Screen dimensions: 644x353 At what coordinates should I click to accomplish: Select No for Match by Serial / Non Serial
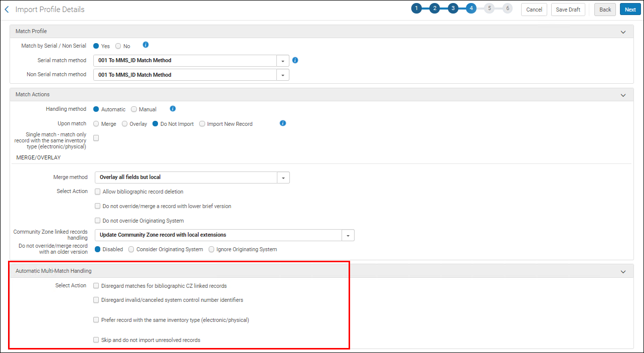118,46
